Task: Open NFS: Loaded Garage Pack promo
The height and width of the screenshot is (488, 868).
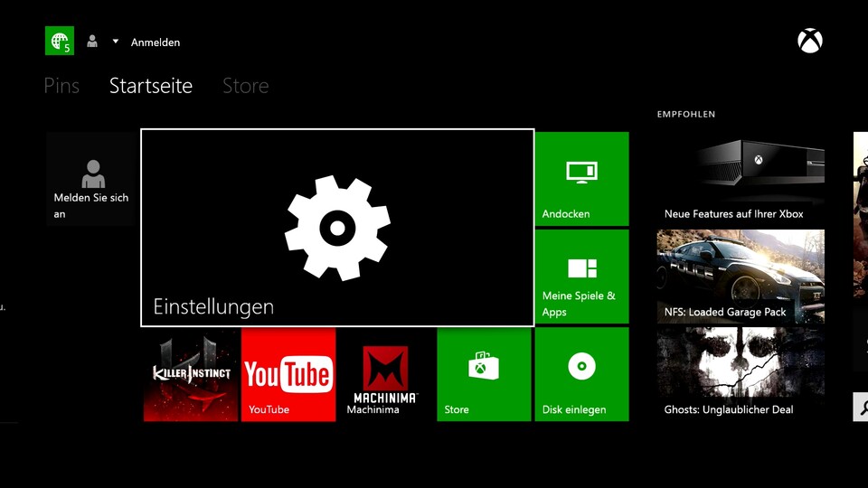Action: 741,277
